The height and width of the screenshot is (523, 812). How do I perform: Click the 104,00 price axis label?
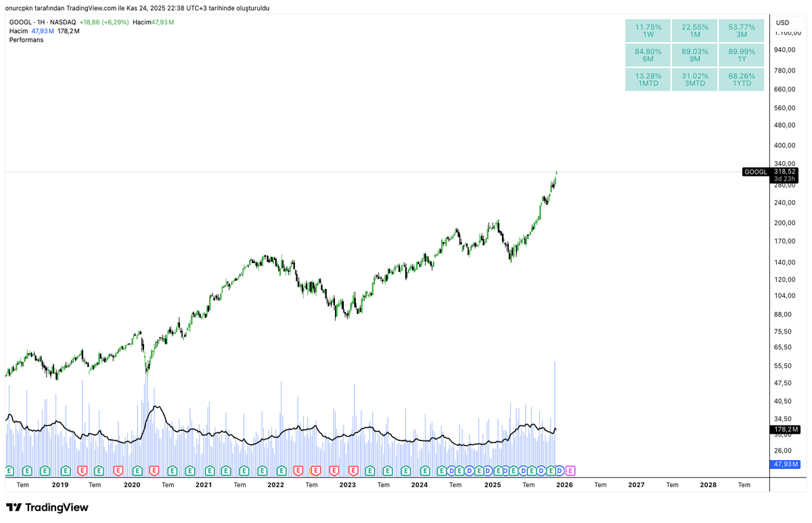786,296
